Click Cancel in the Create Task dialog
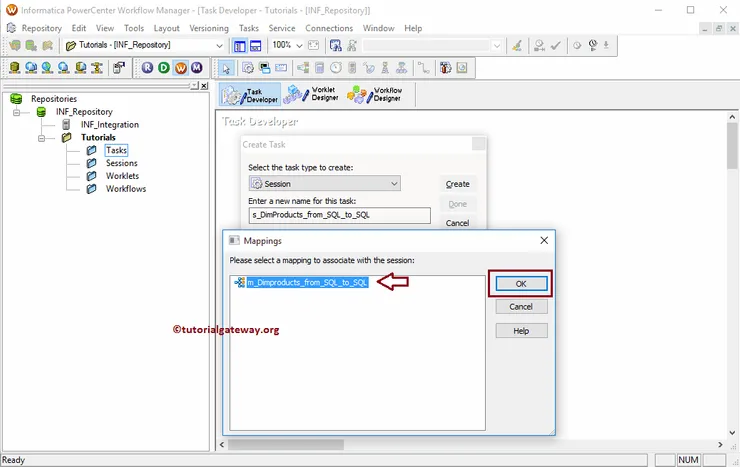Screen dimensions: 740x467 (457, 223)
